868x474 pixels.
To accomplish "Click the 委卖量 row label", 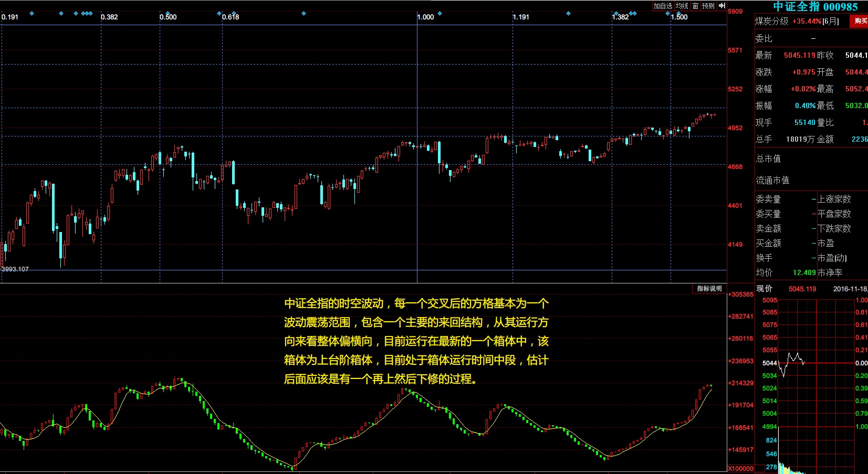I will [768, 199].
